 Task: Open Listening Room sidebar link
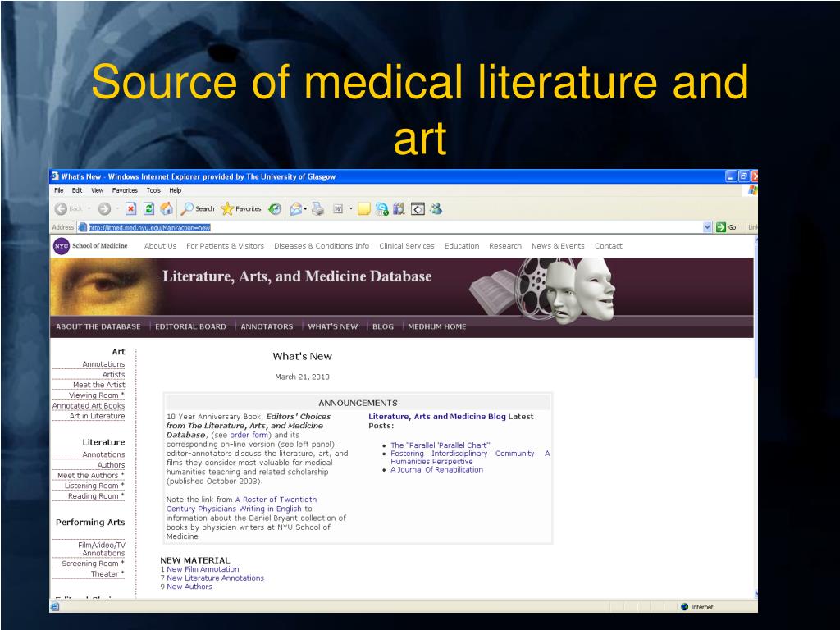click(x=94, y=486)
